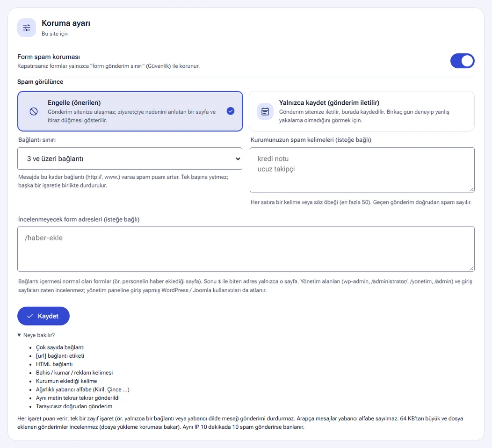The width and height of the screenshot is (492, 448).
Task: Toggle the Form spam koruması switch
Action: [462, 61]
